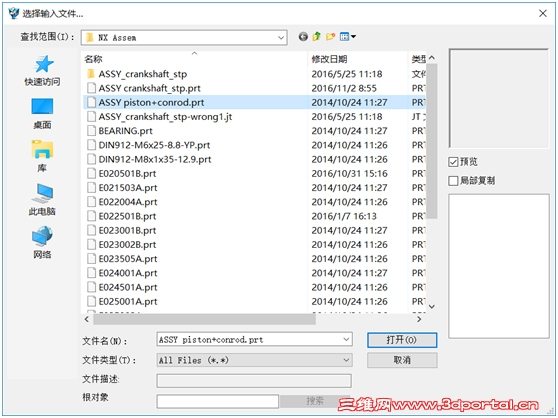
Task: Select Libraries (库) in sidebar
Action: pos(42,157)
